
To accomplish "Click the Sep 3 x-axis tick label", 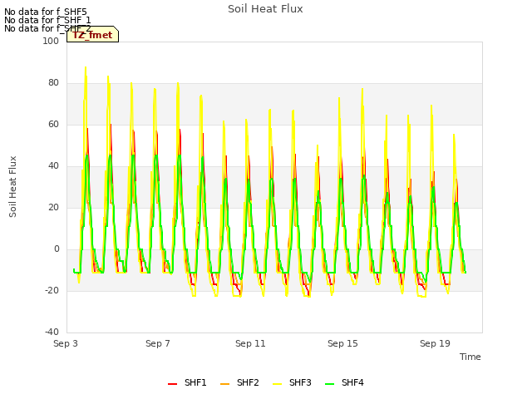I will click(x=66, y=343).
